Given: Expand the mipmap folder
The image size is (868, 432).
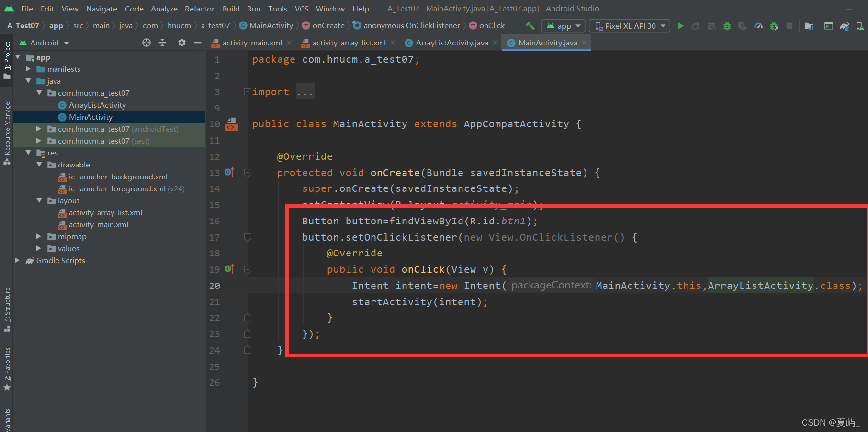Looking at the screenshot, I should pyautogui.click(x=39, y=236).
